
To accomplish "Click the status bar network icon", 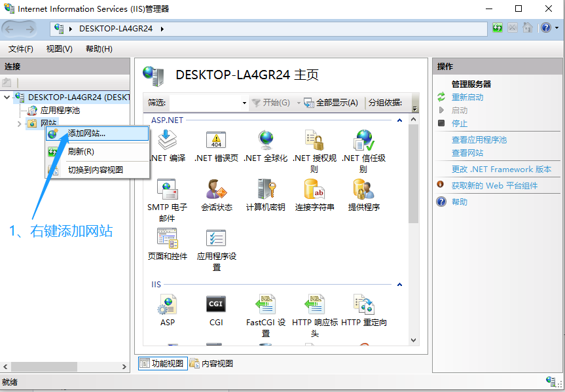I will click(551, 382).
